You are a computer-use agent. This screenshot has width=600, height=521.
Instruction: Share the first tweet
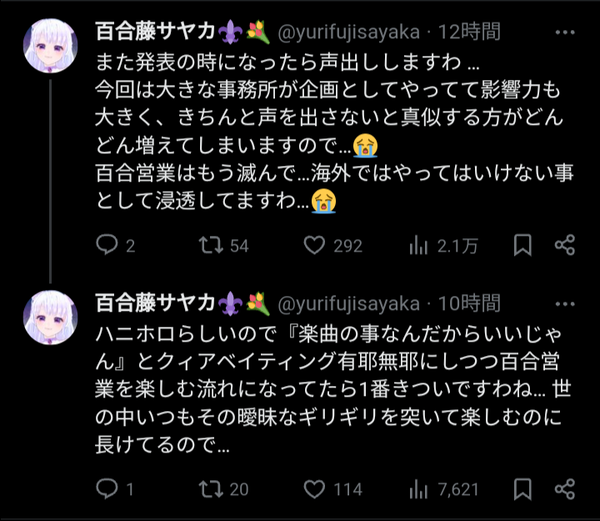[x=565, y=245]
